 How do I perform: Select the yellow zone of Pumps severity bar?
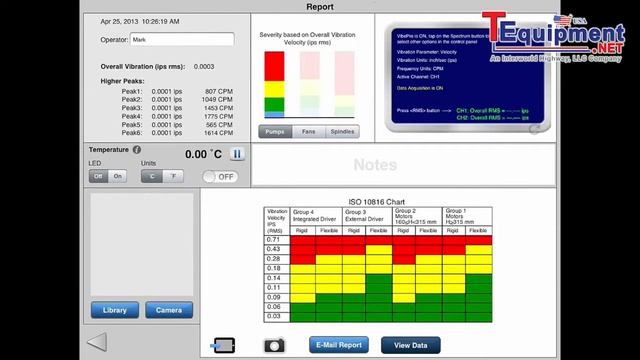[x=274, y=89]
